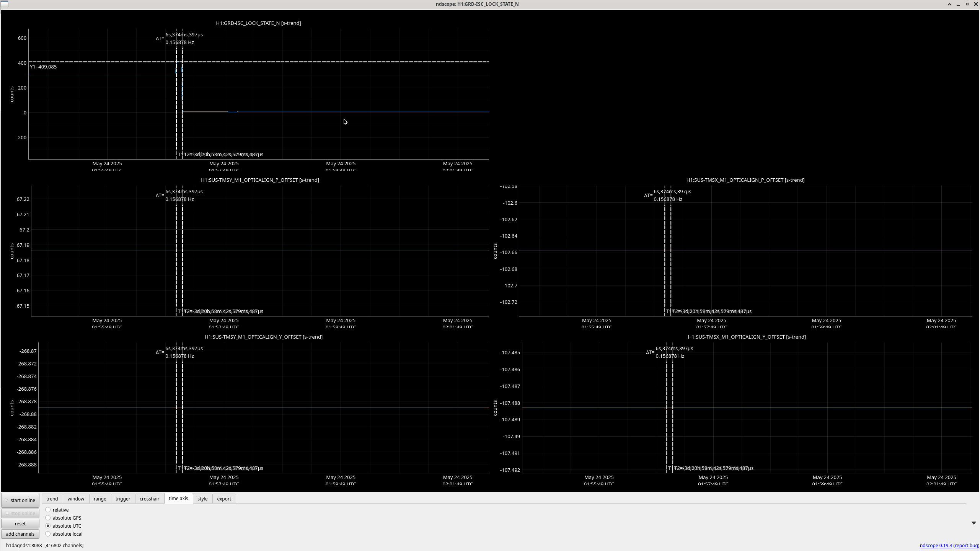Click the counts axis label of the LOCK_STATE_N plot
Viewport: 980px width, 551px height.
pos(12,94)
